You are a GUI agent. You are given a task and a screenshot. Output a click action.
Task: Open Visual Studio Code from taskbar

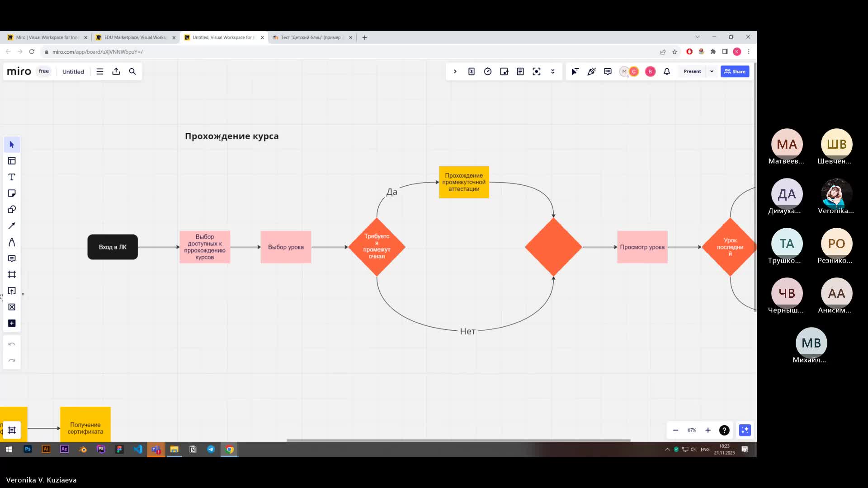click(x=137, y=449)
